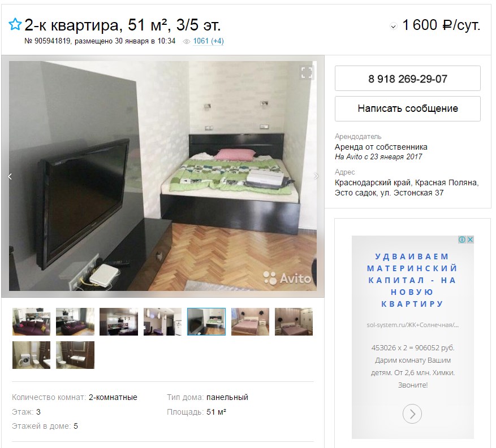The height and width of the screenshot is (448, 496).
Task: Open sol-system.ru ad link
Action: pyautogui.click(x=412, y=325)
